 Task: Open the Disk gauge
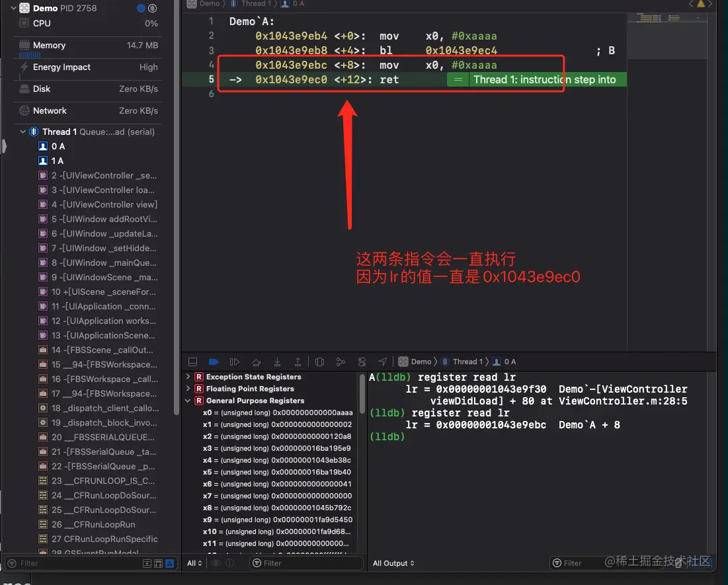(88, 89)
